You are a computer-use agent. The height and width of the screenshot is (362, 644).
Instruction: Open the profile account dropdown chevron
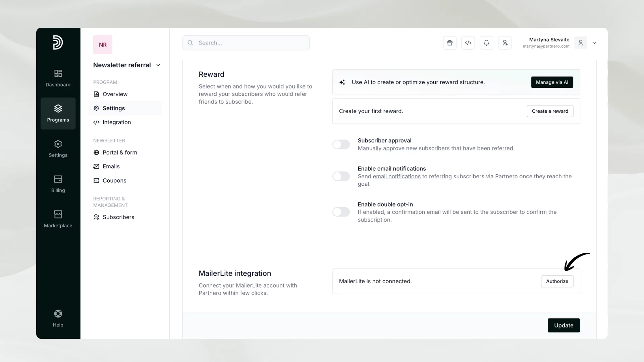[x=594, y=43]
